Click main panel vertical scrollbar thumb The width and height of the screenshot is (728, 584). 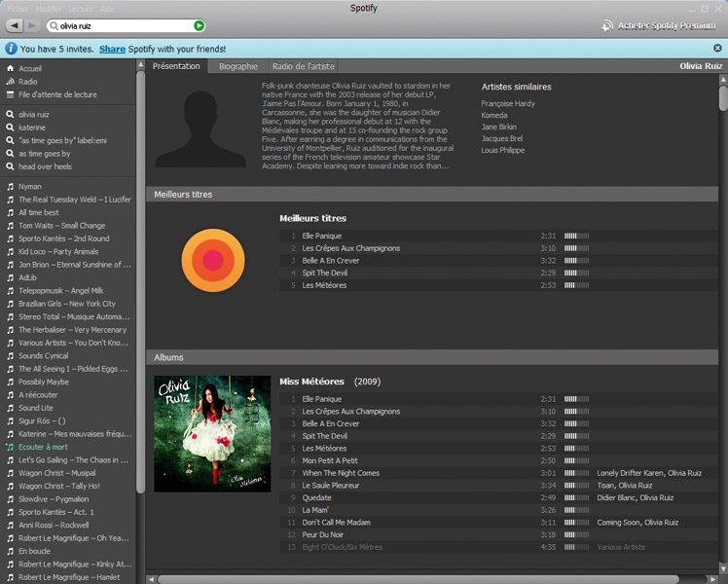(x=723, y=97)
